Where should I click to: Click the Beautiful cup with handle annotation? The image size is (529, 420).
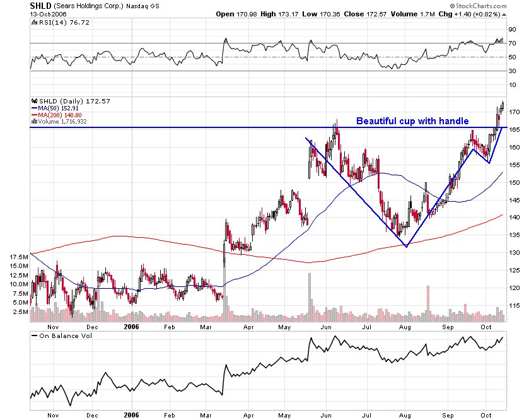[x=412, y=121]
